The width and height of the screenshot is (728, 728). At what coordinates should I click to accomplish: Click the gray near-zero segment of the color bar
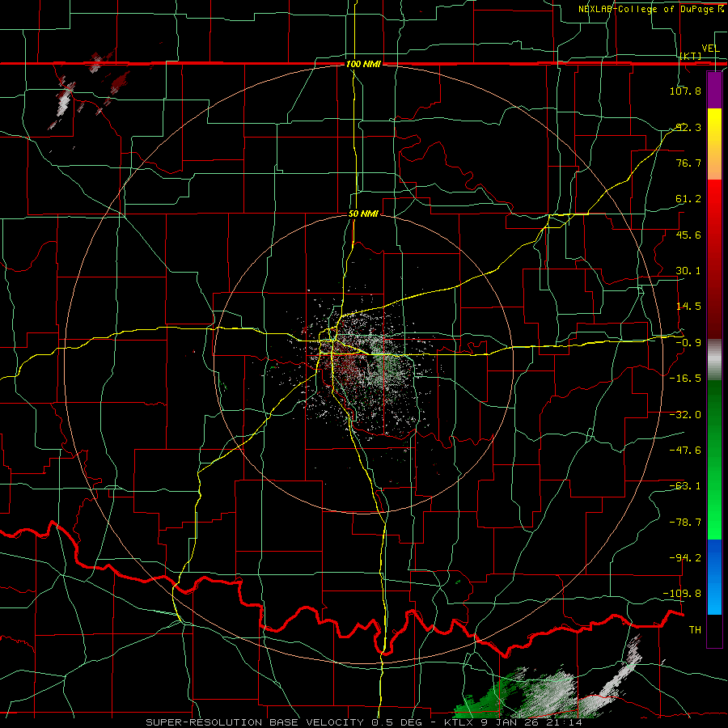tap(714, 360)
